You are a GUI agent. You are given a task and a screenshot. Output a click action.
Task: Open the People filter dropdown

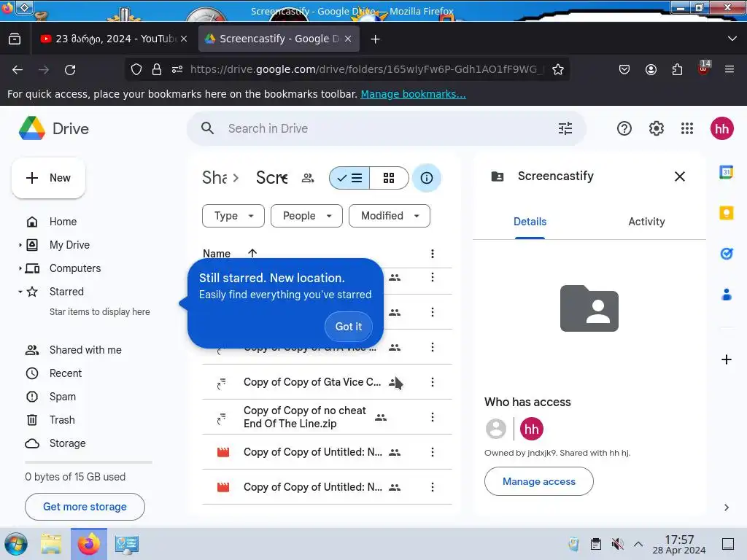pyautogui.click(x=306, y=216)
